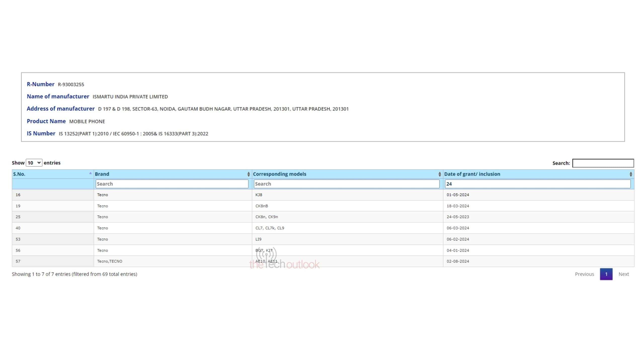Focus the Corresponding models search box
Screen dimensions: 644x362
pyautogui.click(x=346, y=184)
